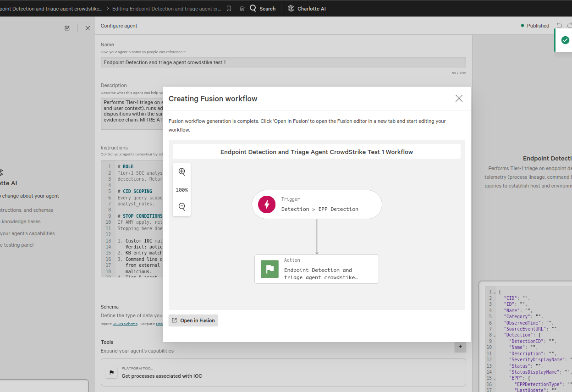Select the Endpoint Detection action node
572x392 pixels.
coord(317,269)
